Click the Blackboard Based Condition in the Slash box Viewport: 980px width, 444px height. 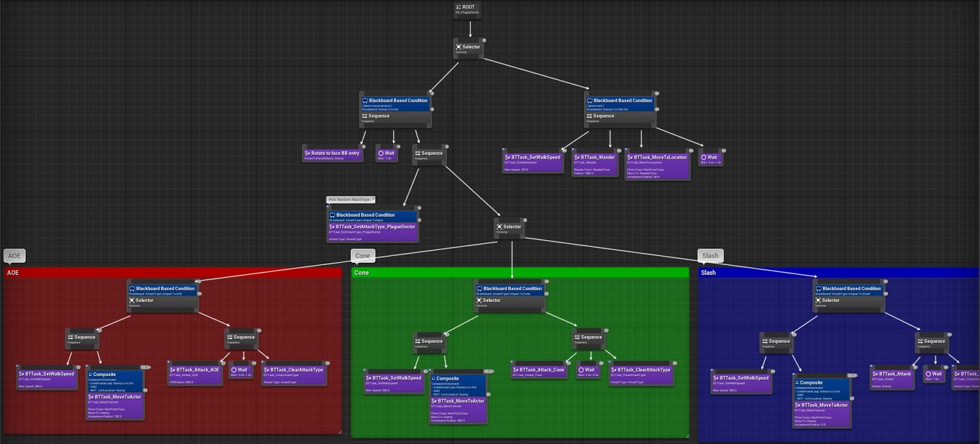point(849,290)
